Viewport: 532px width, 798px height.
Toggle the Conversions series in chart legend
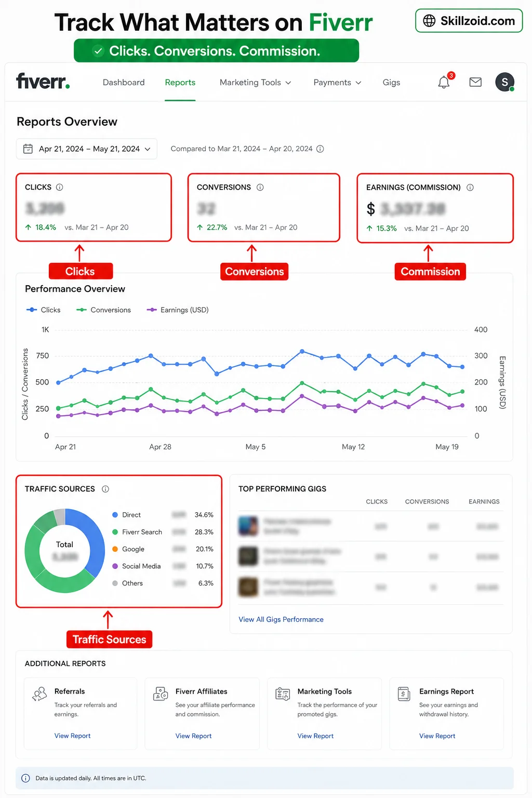tap(103, 310)
